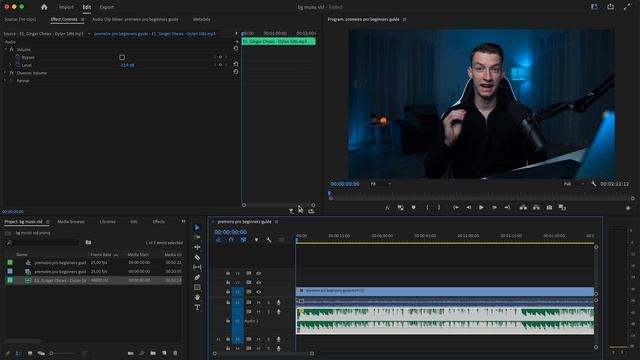Click the Clear trash icon in Project panel
This screenshot has height=360, width=640.
tap(175, 353)
